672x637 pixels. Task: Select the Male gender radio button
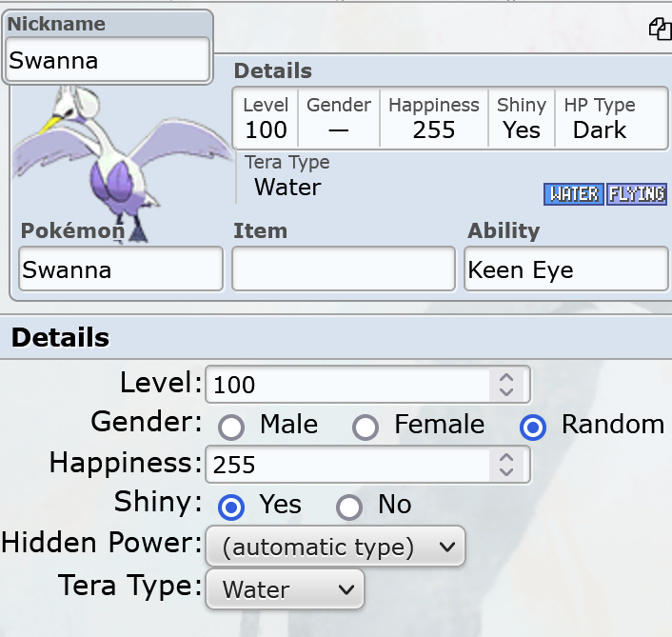(x=231, y=428)
